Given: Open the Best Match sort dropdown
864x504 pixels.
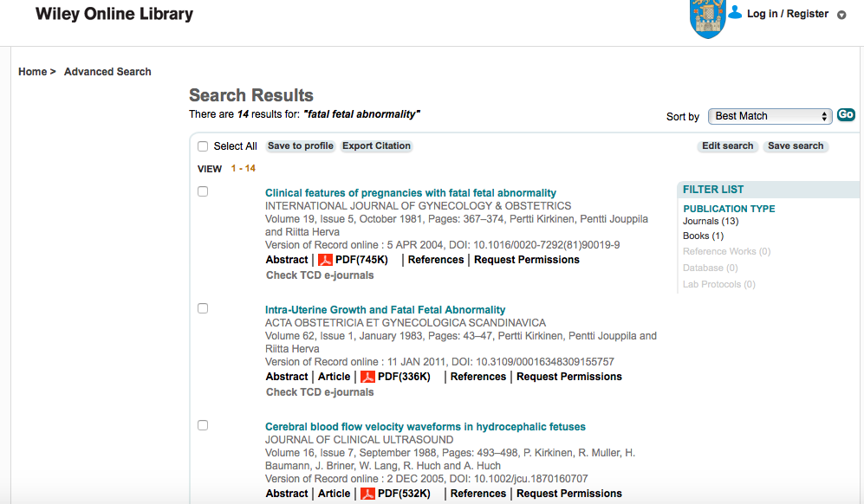Looking at the screenshot, I should point(770,116).
